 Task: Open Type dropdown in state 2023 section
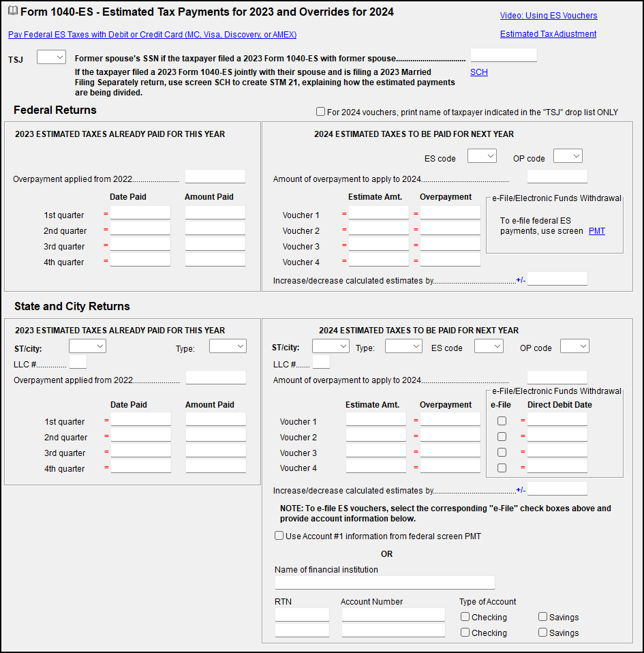[x=228, y=346]
